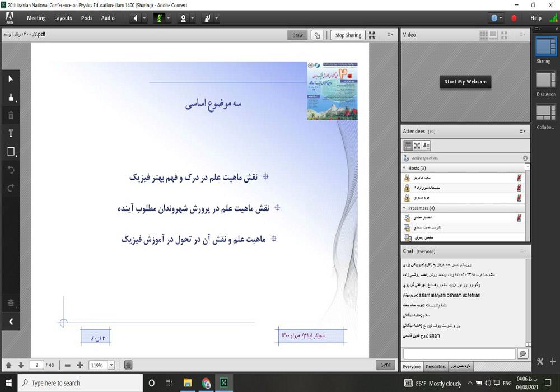Click the Start My Webcam button
Screen dimensions: 560x392
click(x=465, y=82)
